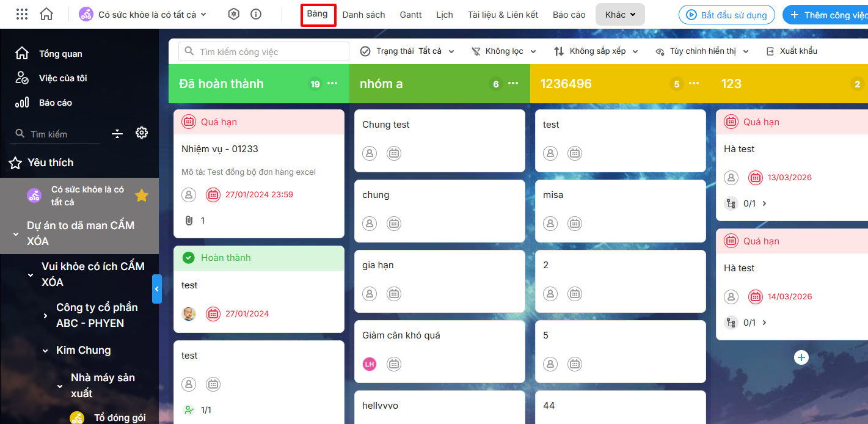This screenshot has height=424, width=868.
Task: Click Bắt đầu sử dụng button
Action: pyautogui.click(x=727, y=15)
